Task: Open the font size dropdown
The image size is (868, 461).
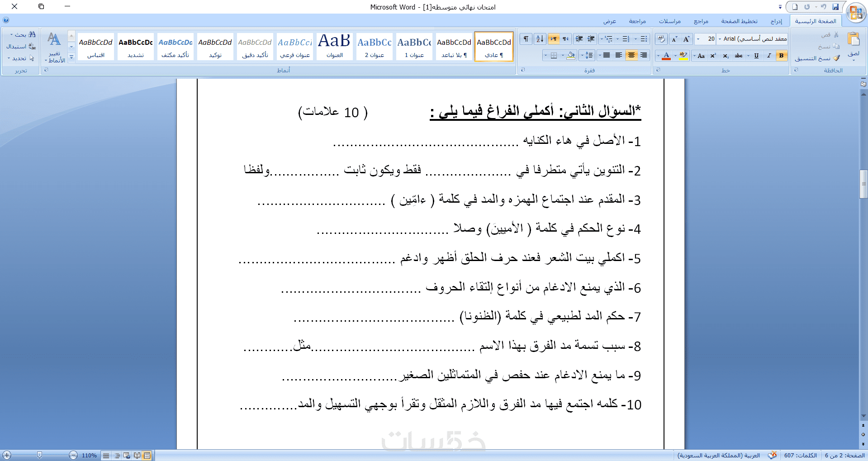Action: 698,39
